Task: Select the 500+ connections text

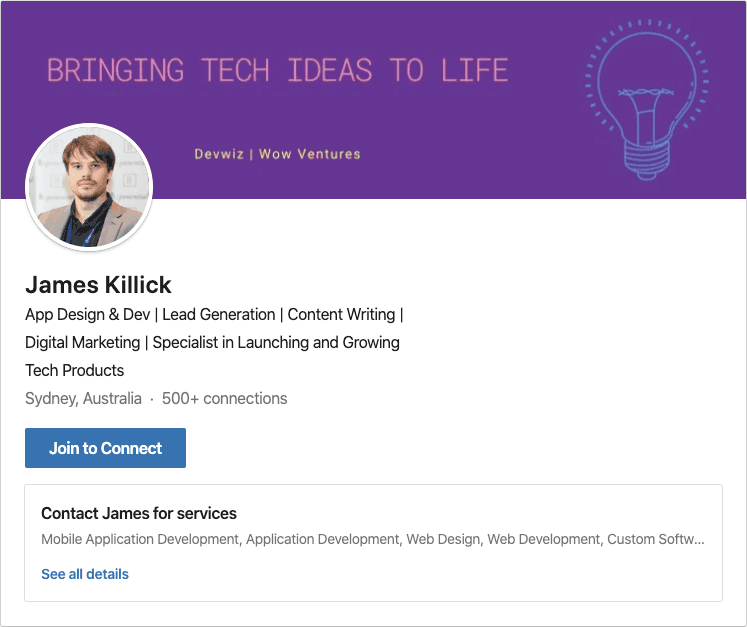Action: click(224, 398)
